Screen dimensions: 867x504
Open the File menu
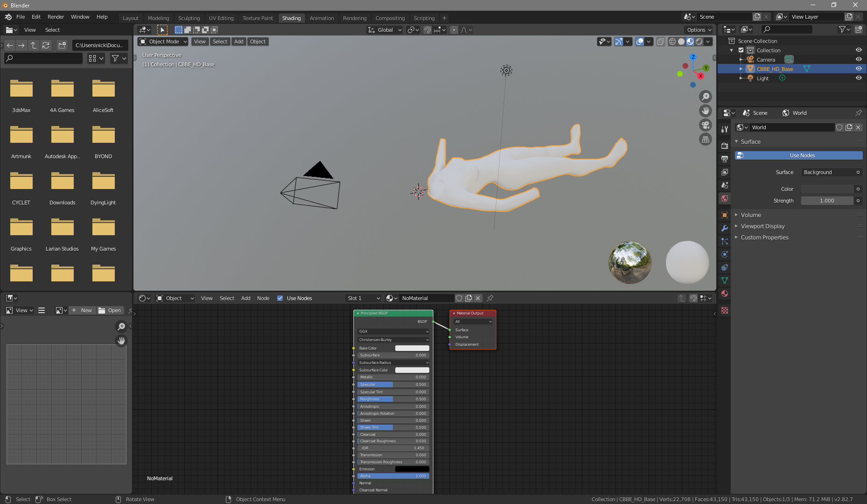click(21, 17)
